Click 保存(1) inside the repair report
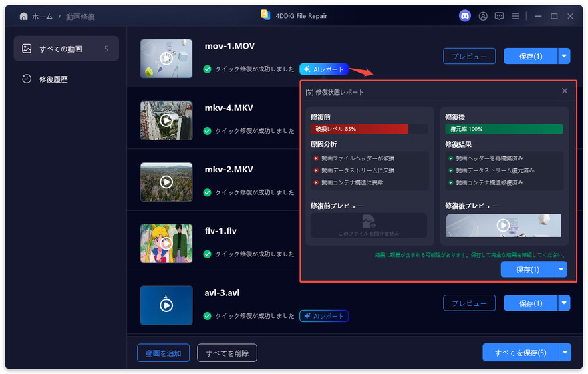The image size is (588, 374). click(x=528, y=269)
